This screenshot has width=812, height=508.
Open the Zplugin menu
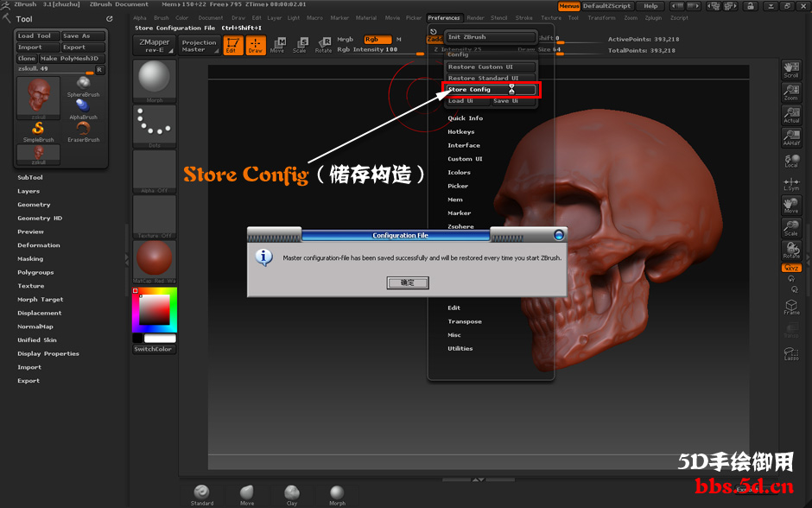[653, 18]
